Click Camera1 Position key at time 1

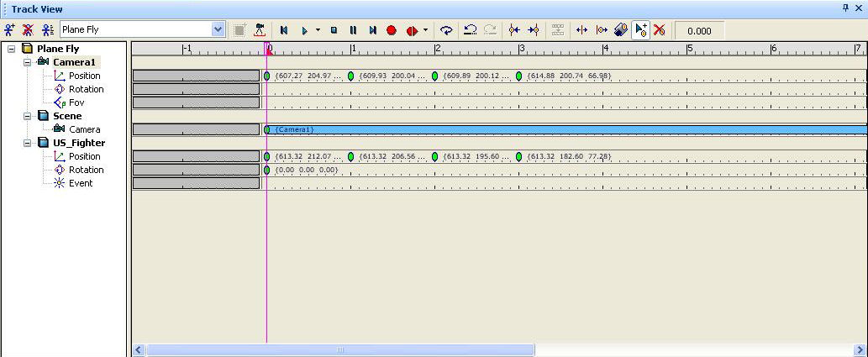(x=351, y=76)
